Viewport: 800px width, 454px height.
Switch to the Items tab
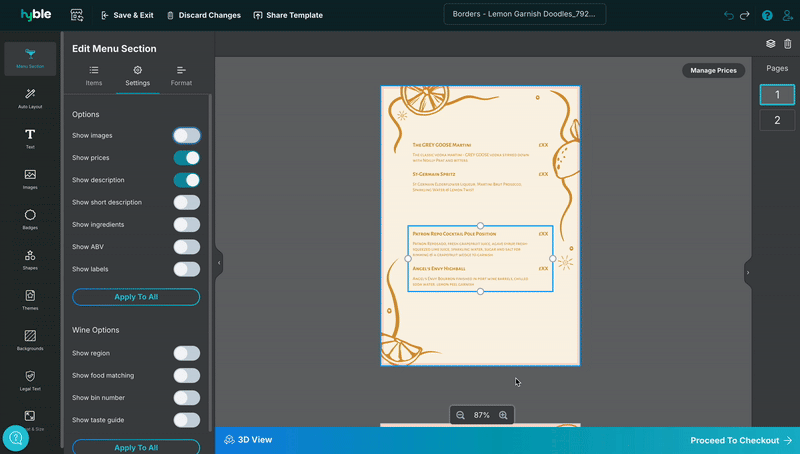[94, 76]
